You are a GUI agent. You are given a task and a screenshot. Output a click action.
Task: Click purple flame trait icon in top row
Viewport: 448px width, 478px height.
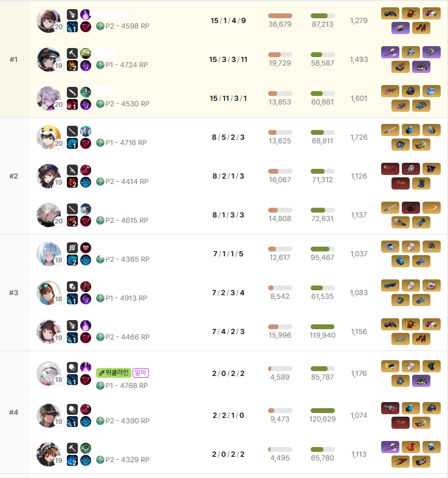[86, 15]
